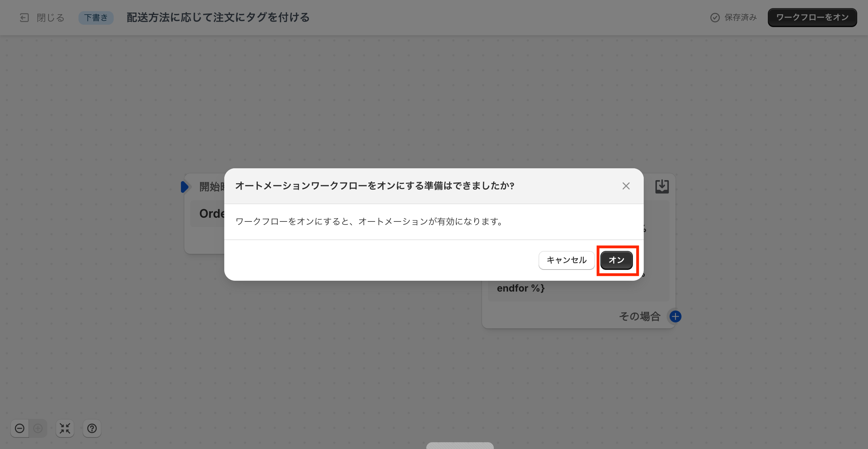Confirm by clicking the オン button
The height and width of the screenshot is (449, 868).
pos(616,260)
